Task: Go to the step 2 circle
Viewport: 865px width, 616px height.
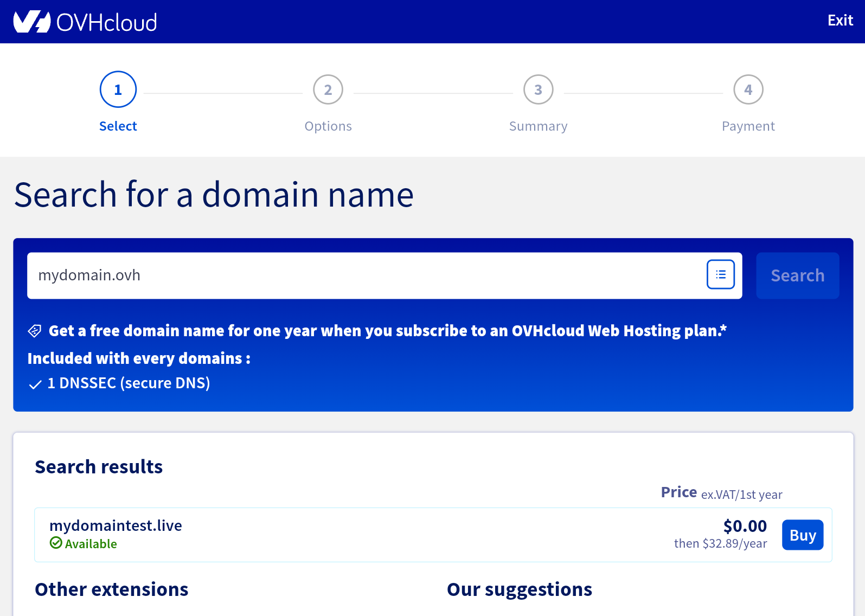Action: [x=328, y=89]
